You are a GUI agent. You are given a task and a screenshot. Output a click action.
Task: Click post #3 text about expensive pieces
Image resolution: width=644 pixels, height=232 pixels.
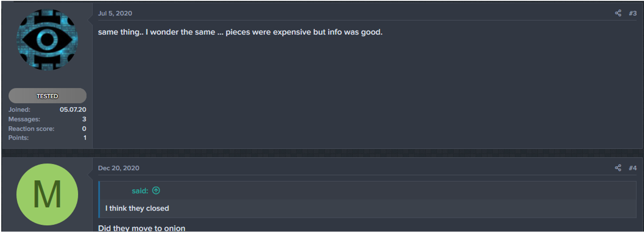point(240,32)
